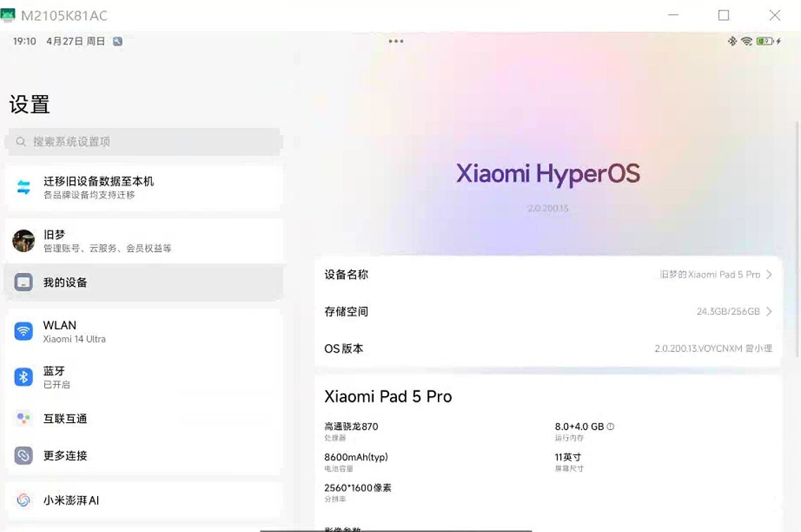Select the 我的设备 device icon

[x=23, y=282]
